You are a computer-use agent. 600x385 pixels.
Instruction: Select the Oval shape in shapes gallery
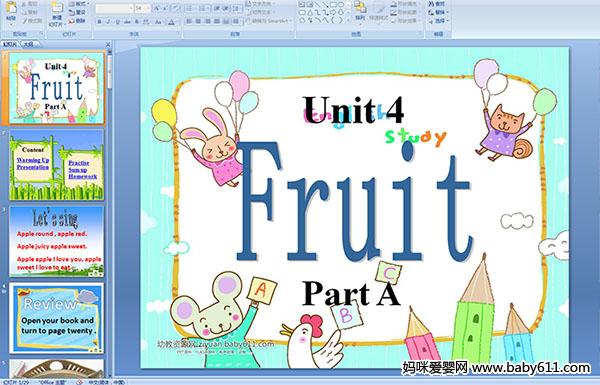340,5
